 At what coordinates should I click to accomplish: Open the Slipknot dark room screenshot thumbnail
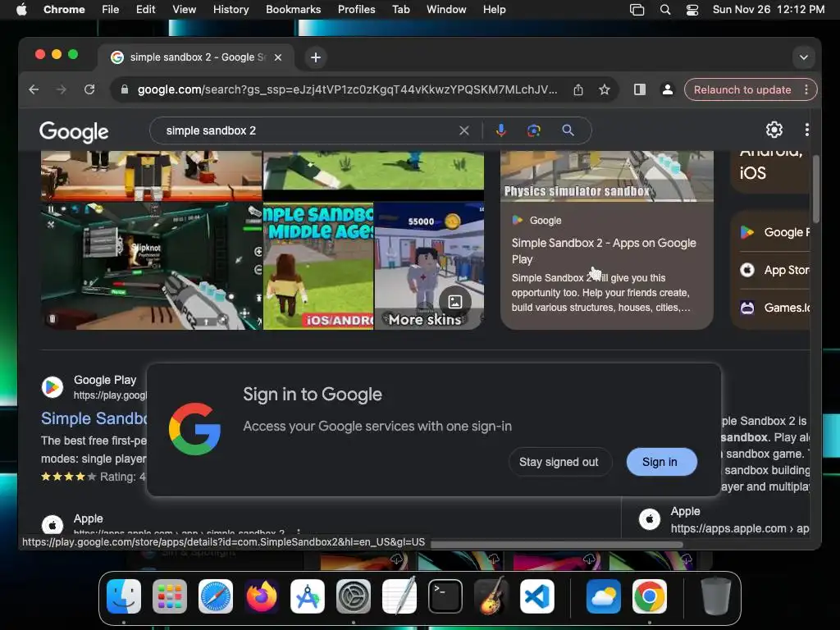tap(152, 266)
